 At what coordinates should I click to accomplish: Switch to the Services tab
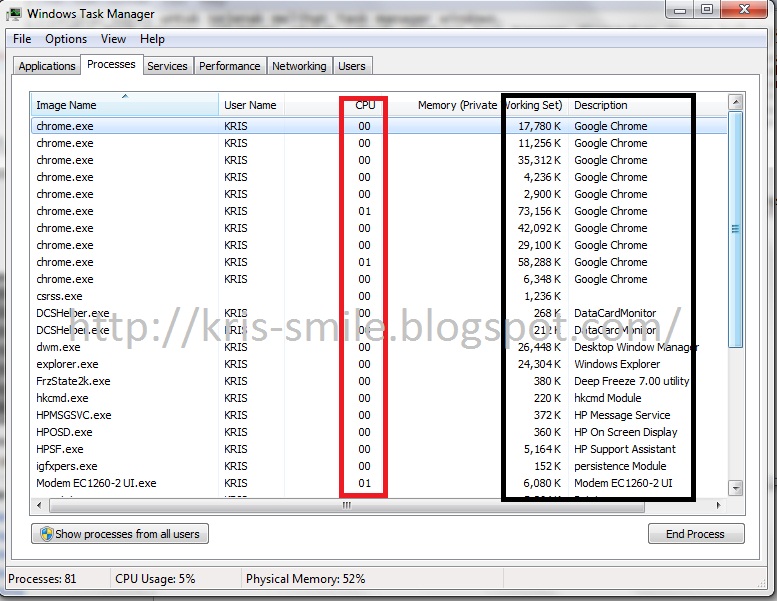(x=167, y=66)
